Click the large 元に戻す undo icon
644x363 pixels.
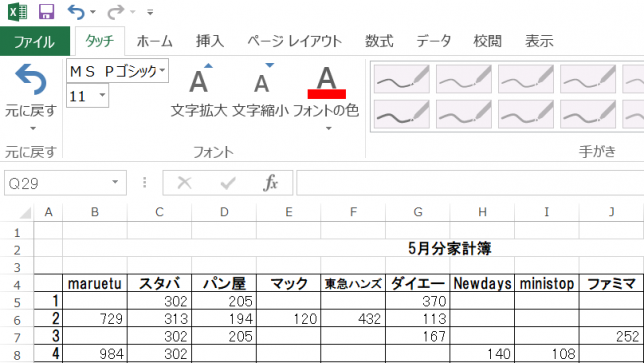pos(31,79)
